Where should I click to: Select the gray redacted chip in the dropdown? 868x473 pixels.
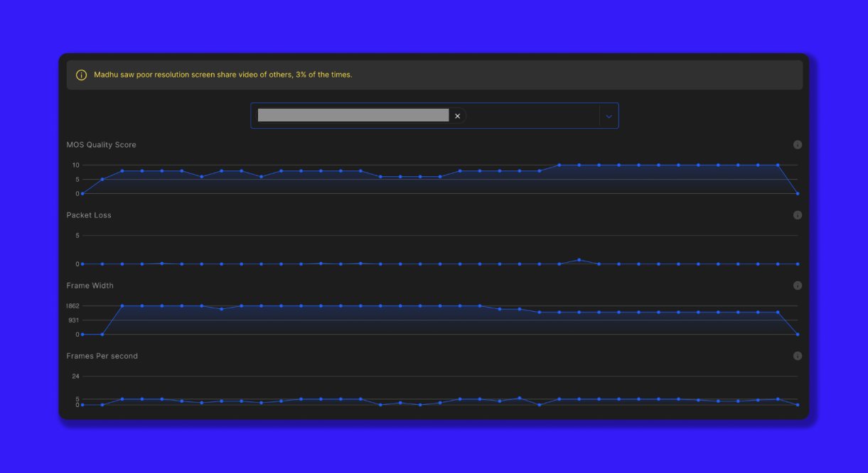tap(353, 116)
